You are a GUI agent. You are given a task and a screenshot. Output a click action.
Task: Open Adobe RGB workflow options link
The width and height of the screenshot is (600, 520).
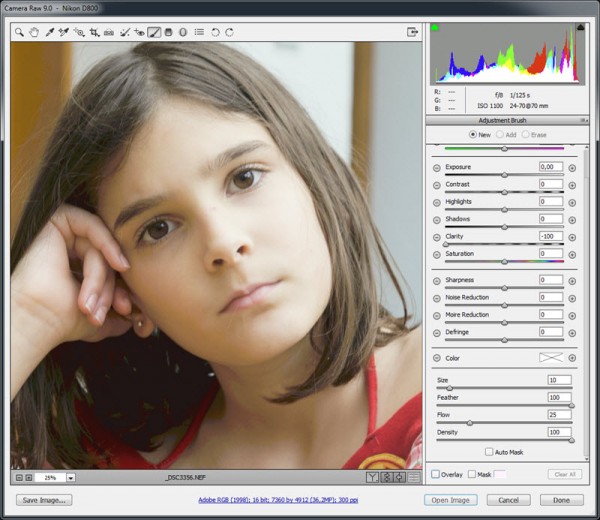coord(278,500)
